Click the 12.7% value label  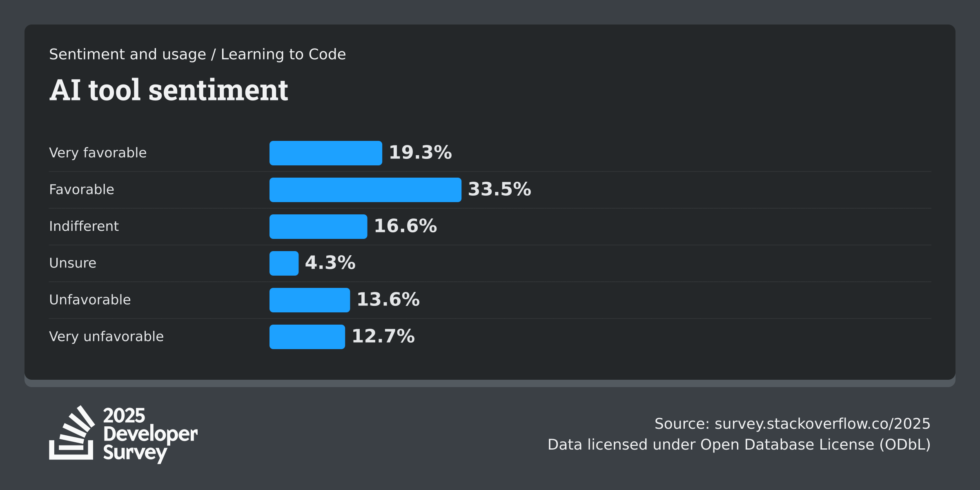point(383,336)
